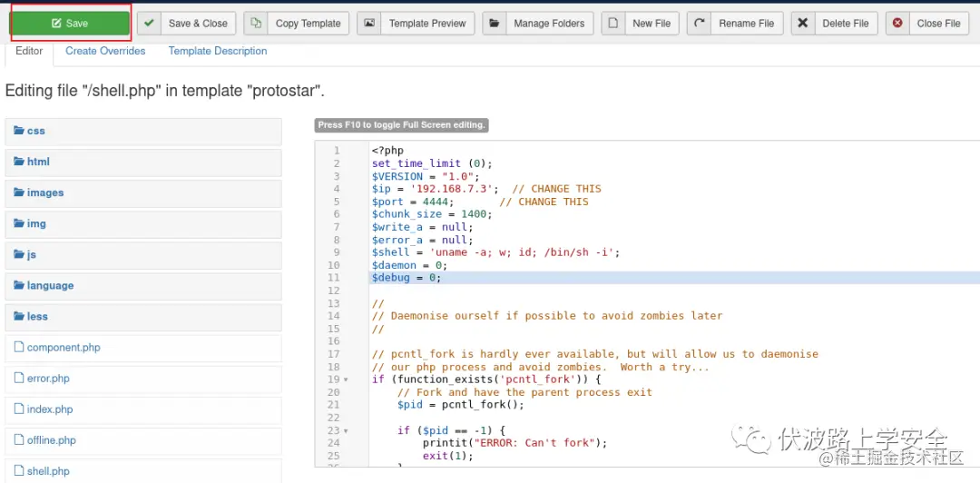The width and height of the screenshot is (980, 483).
Task: Expand the img folder
Action: [143, 224]
